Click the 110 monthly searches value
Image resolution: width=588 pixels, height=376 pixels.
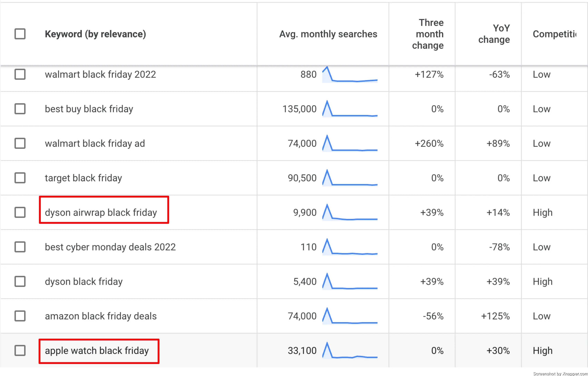pos(308,247)
